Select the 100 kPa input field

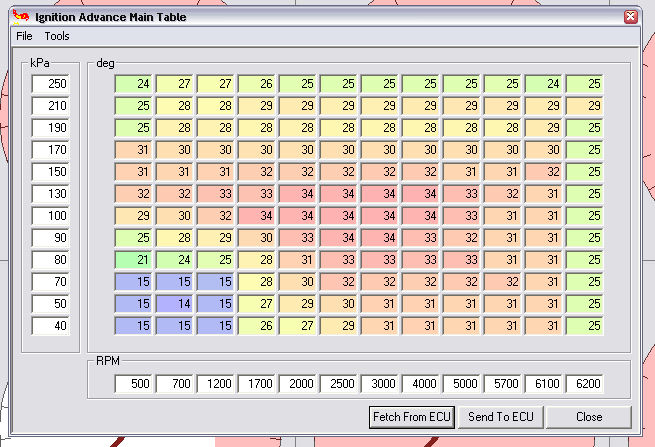51,216
